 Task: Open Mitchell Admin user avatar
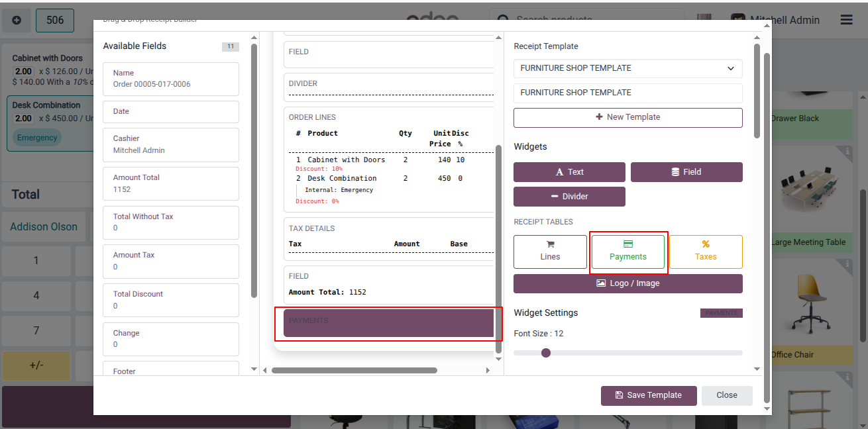(738, 21)
